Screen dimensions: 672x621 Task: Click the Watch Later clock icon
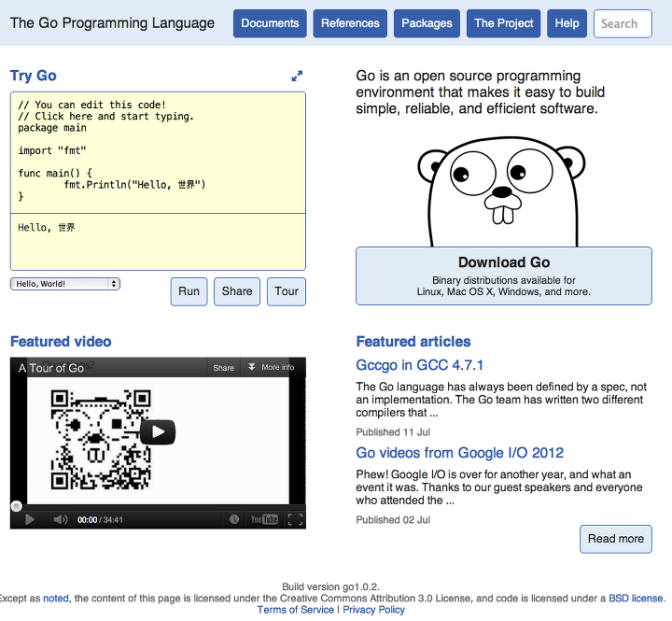click(x=234, y=519)
